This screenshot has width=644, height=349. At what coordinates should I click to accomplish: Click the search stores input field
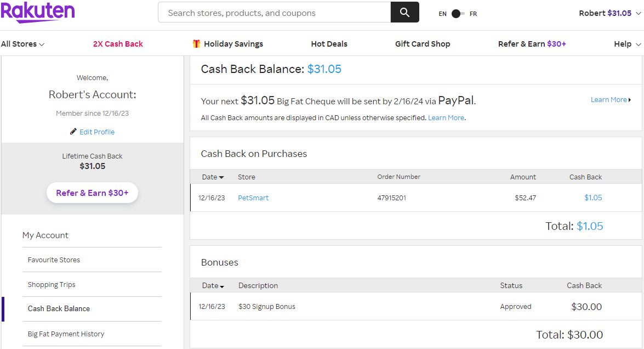tap(275, 12)
